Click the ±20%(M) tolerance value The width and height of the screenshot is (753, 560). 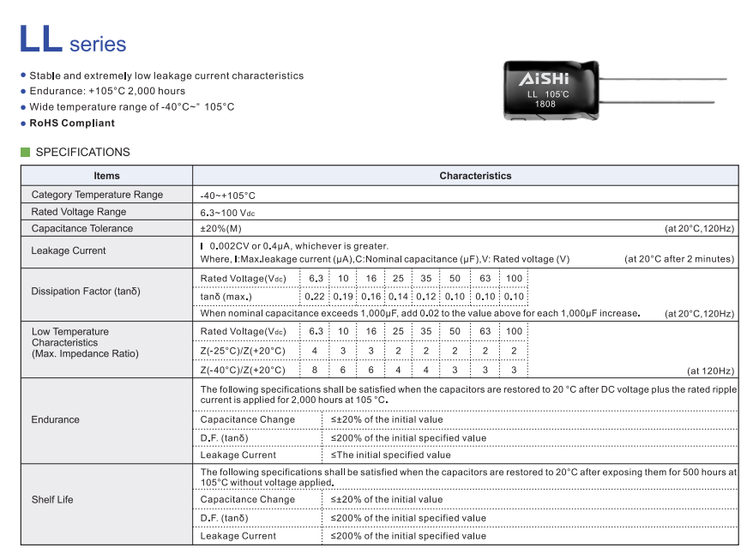click(221, 228)
